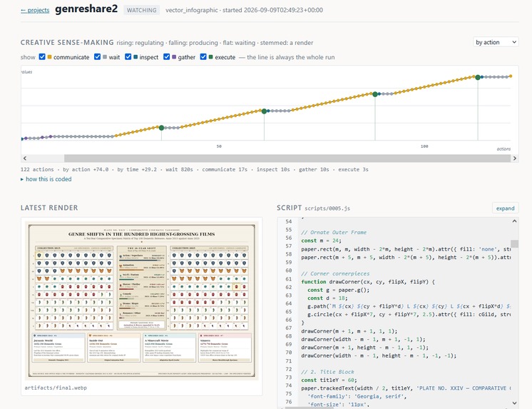Click the last green execute marker on chart
532x409 pixels.
click(478, 78)
